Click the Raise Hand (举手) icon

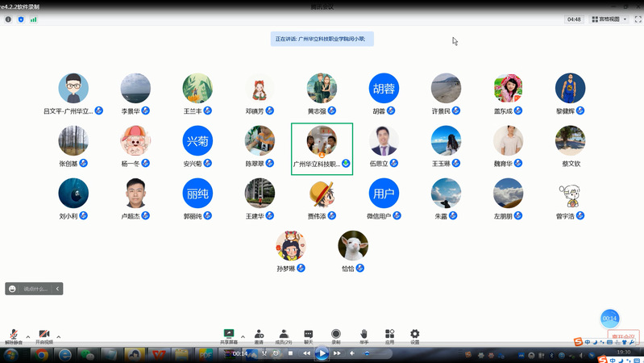[x=364, y=335]
